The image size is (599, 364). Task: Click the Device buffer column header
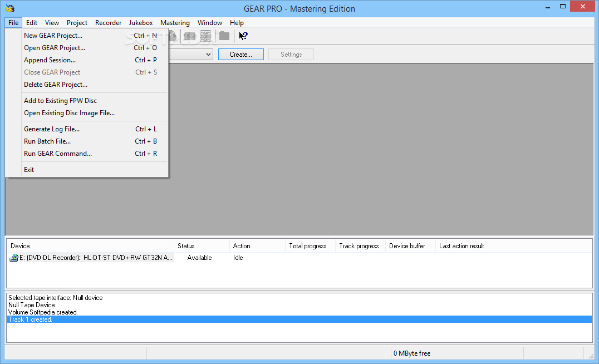point(410,246)
